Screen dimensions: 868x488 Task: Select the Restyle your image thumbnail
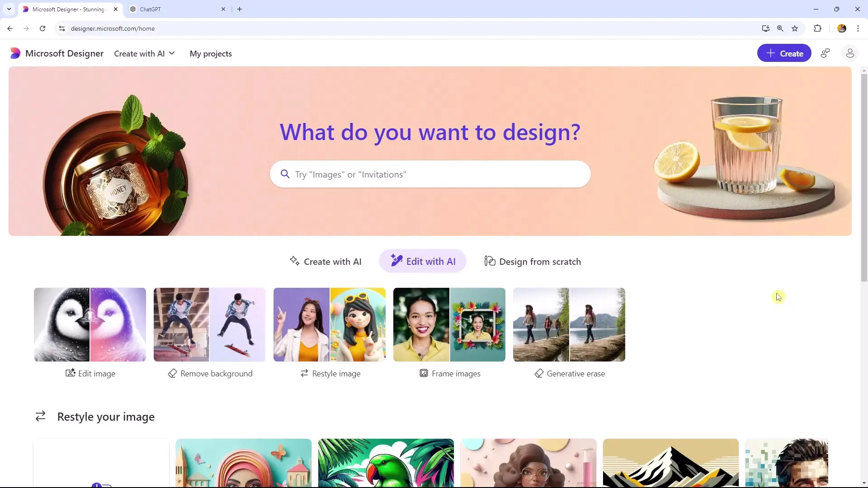tap(330, 324)
